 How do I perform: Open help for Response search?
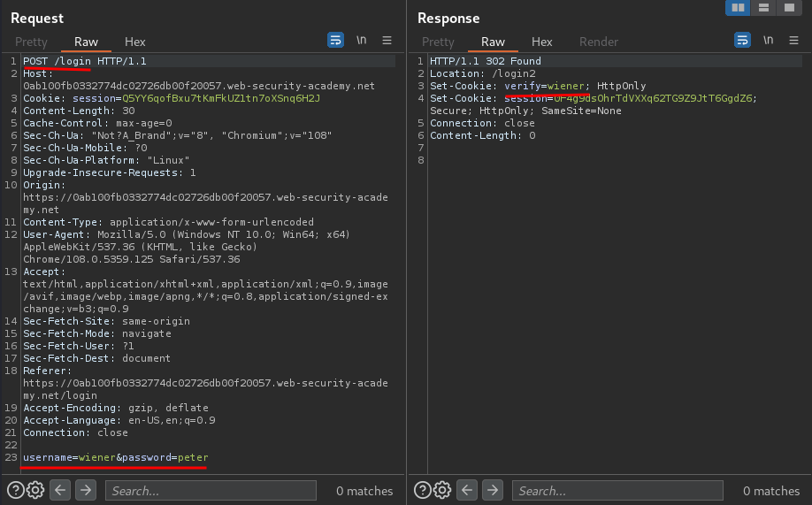(423, 490)
